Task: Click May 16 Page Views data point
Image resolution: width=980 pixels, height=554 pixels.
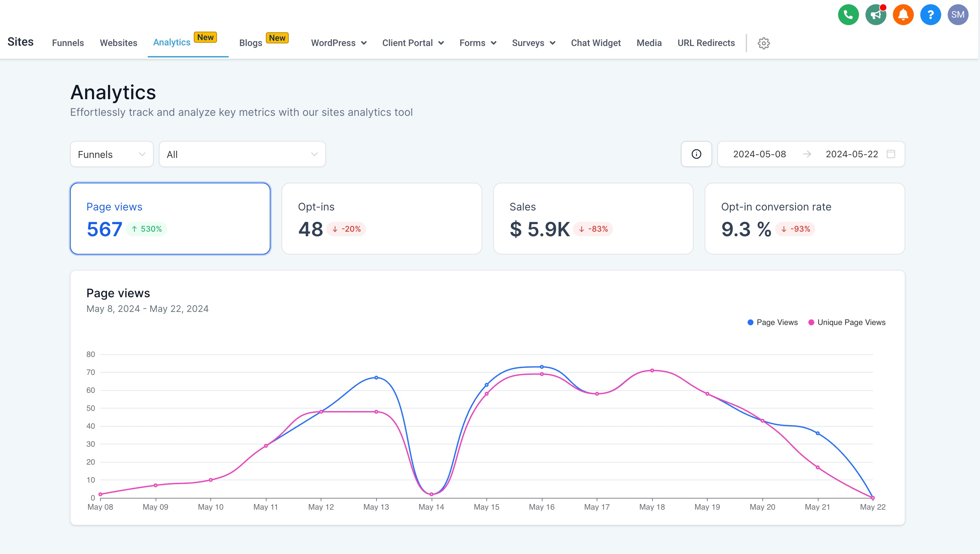Action: pos(542,367)
